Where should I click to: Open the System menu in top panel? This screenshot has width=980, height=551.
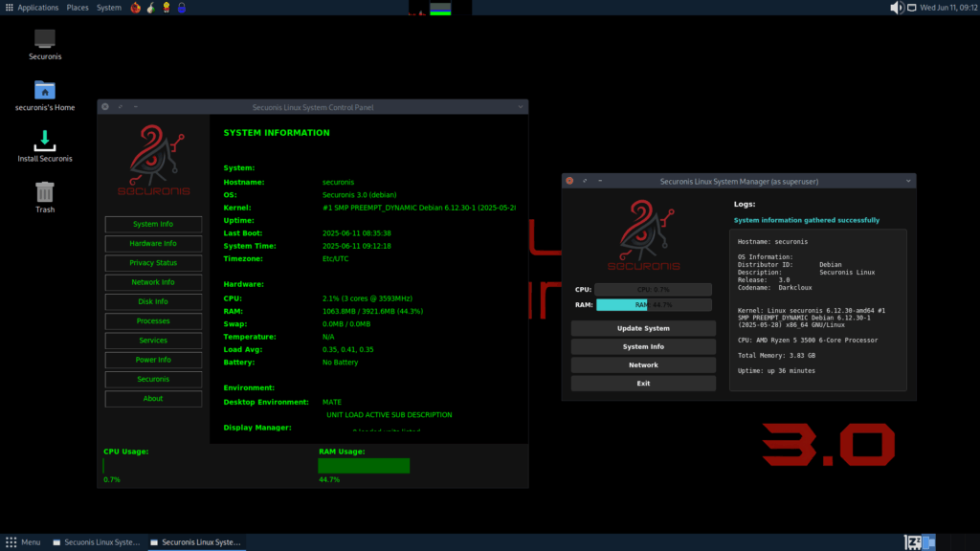click(109, 8)
